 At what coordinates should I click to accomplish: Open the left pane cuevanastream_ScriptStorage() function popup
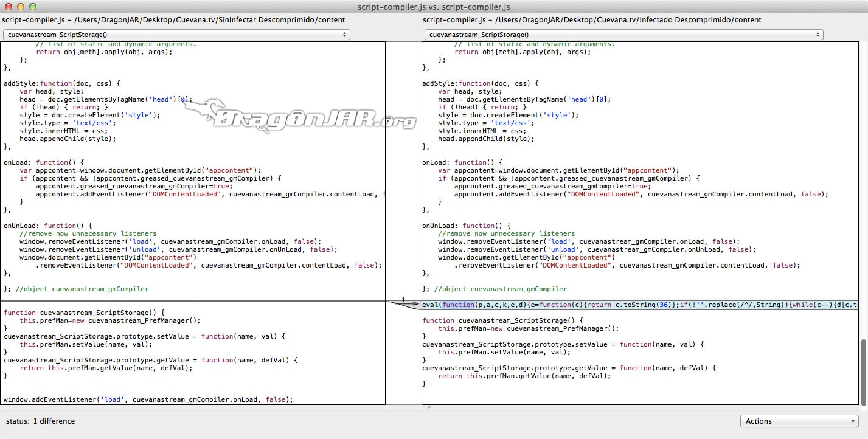(176, 35)
